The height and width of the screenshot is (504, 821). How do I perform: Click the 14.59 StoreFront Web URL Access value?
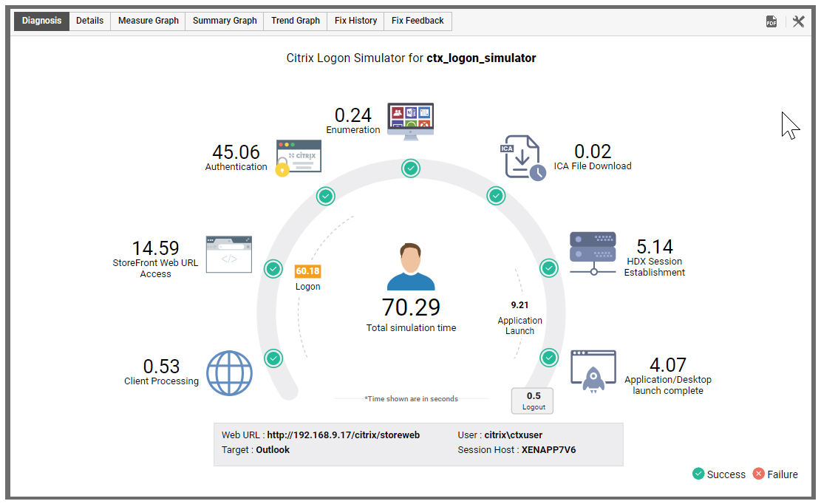[155, 248]
